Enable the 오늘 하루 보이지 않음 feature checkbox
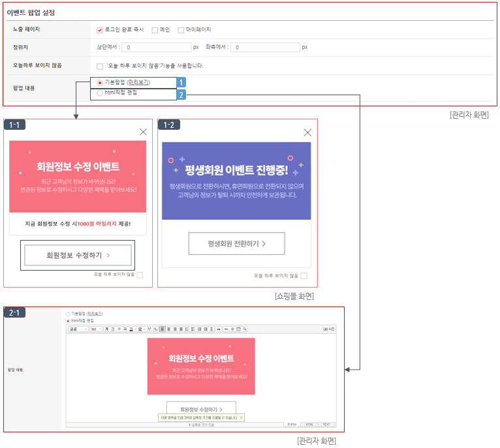 100,66
